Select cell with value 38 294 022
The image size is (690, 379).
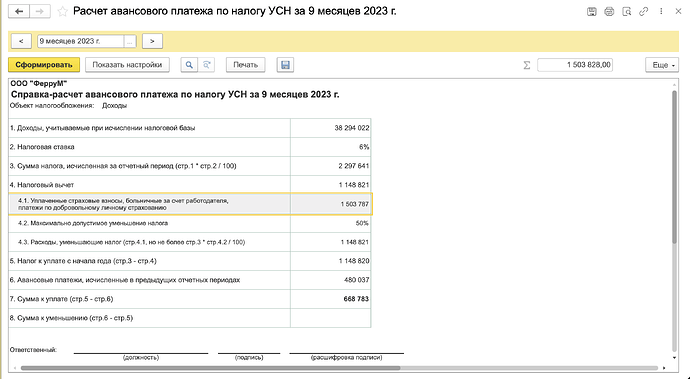[x=330, y=128]
